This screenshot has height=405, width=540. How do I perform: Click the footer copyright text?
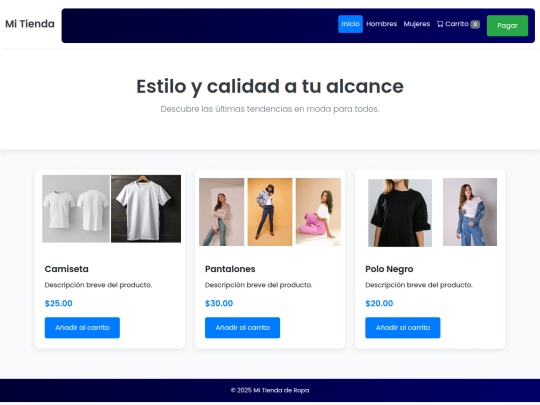pyautogui.click(x=270, y=390)
